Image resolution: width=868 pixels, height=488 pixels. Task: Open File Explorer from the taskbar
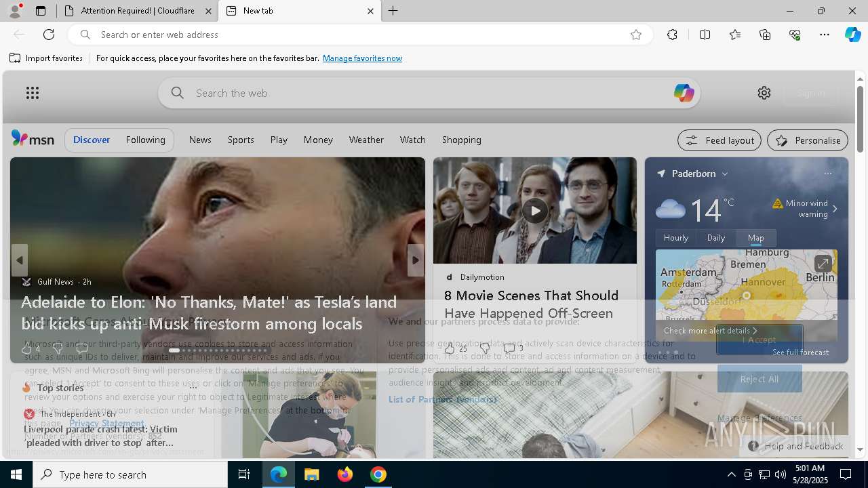click(312, 474)
